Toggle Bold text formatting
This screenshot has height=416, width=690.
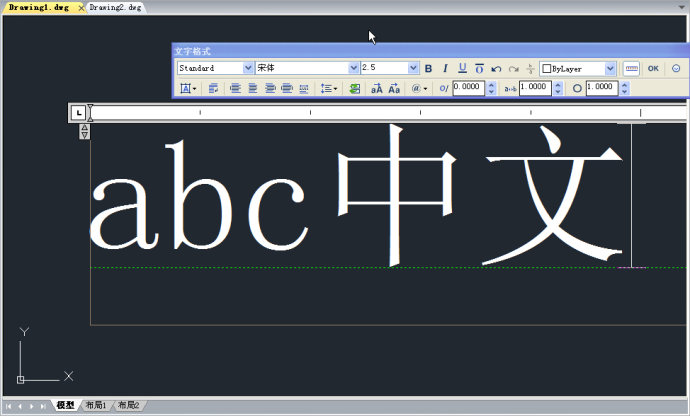429,68
